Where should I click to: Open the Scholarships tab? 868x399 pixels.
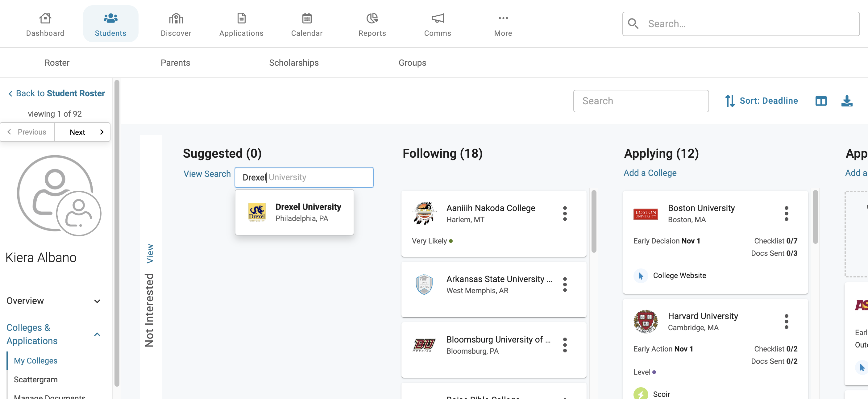pyautogui.click(x=294, y=63)
